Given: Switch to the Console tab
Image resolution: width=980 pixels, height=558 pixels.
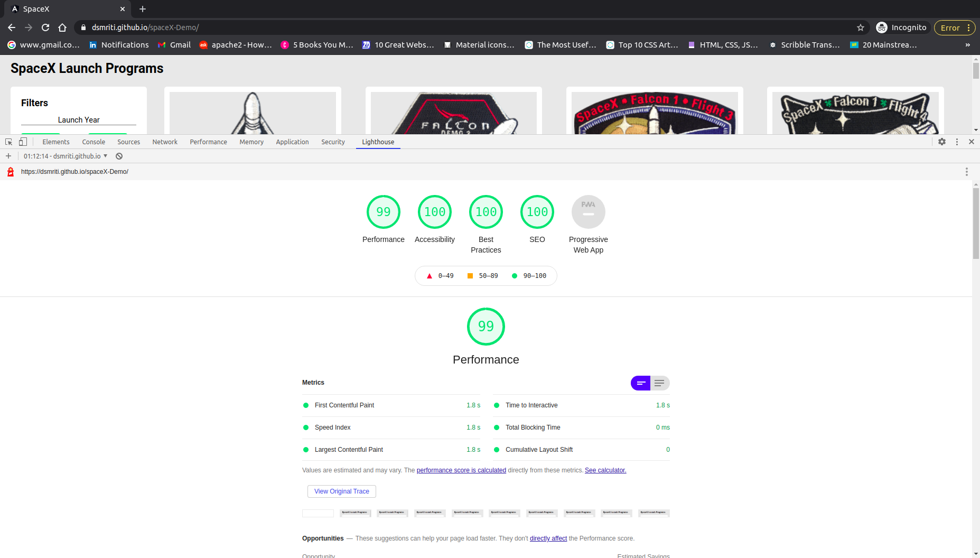Looking at the screenshot, I should 94,142.
